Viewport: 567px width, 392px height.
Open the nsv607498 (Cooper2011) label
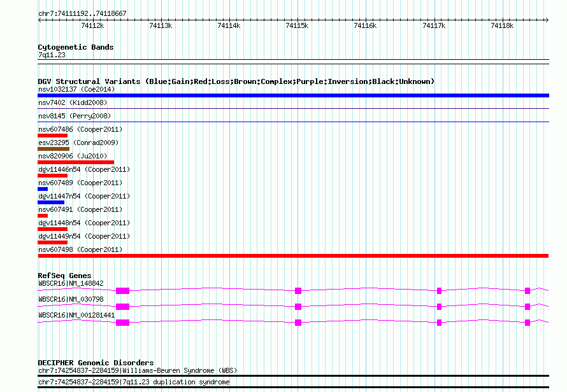tap(80, 249)
